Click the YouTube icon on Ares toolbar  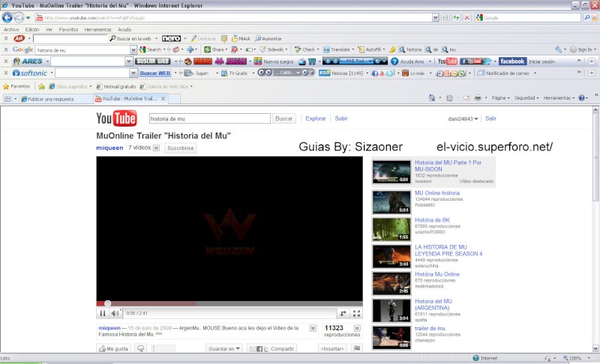coord(447,61)
